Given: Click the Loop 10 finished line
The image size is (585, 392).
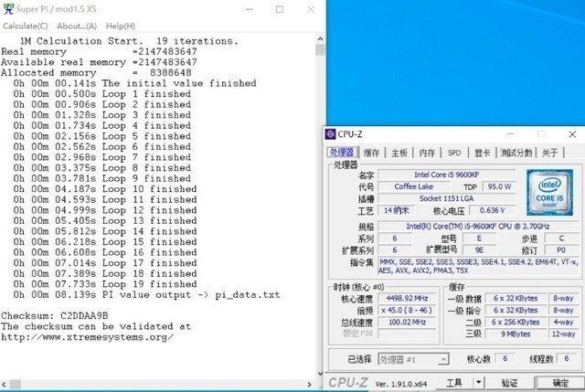Looking at the screenshot, I should (x=105, y=189).
